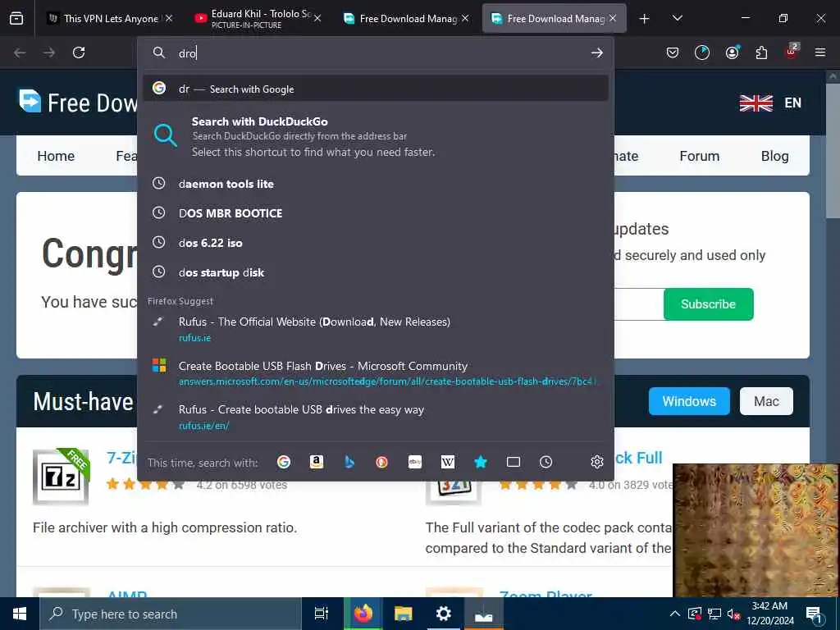840x630 pixels.
Task: Close the This VPN Lets Anyone tab
Action: click(169, 18)
